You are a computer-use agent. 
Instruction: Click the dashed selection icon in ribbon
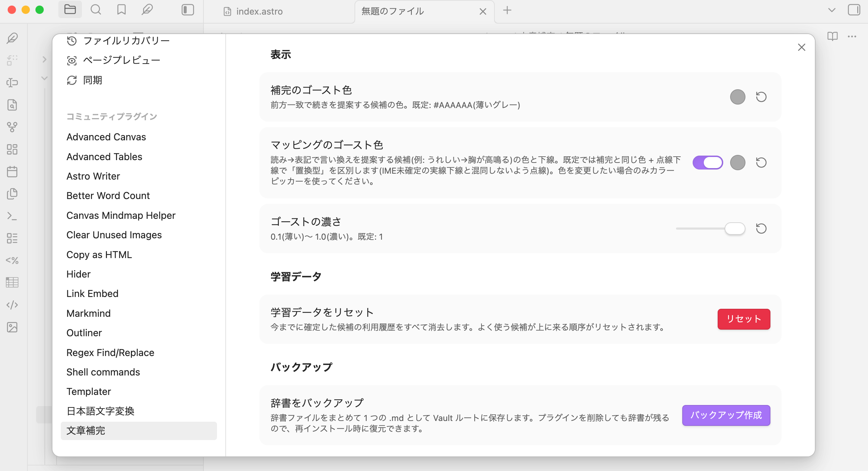coord(12,60)
